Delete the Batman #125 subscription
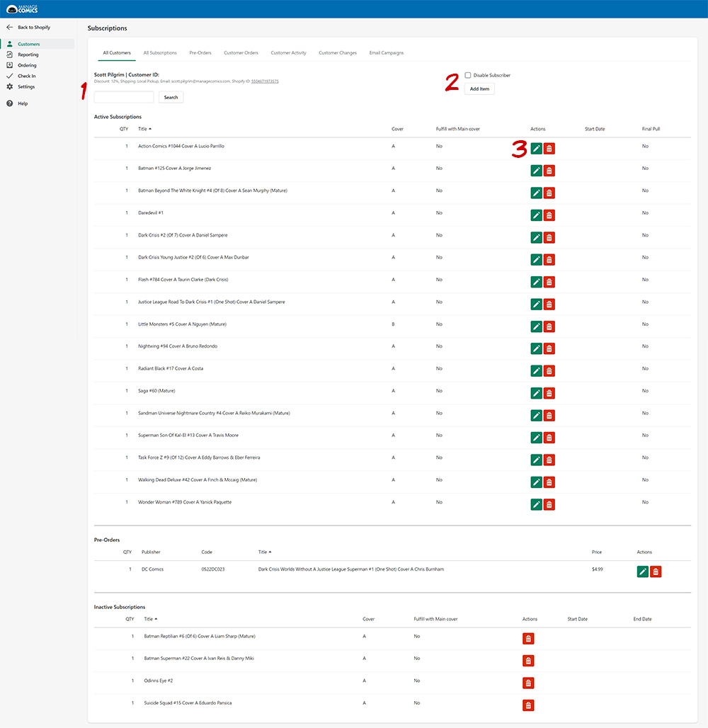Screen dimensions: 708x728 coord(549,171)
